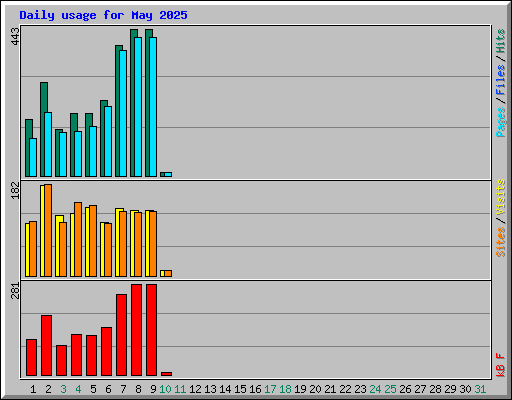The height and width of the screenshot is (400, 512).
Task: Click the cyan files bar for day 7
Action: [x=123, y=113]
